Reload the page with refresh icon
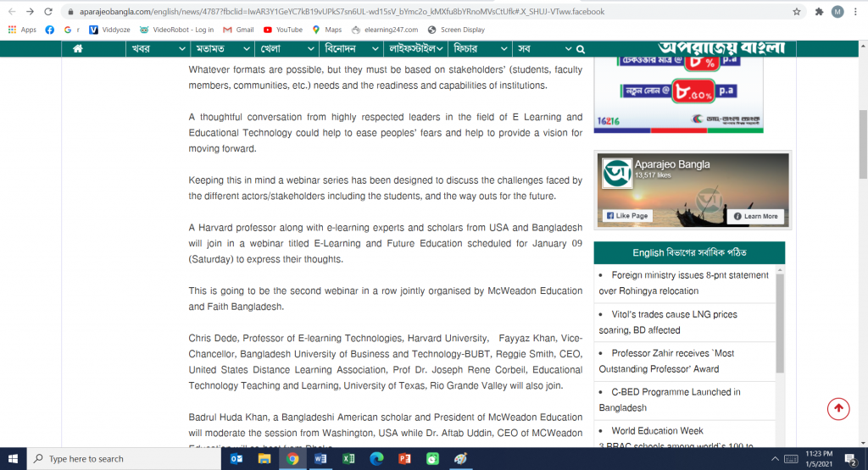This screenshot has height=470, width=868. pyautogui.click(x=48, y=12)
